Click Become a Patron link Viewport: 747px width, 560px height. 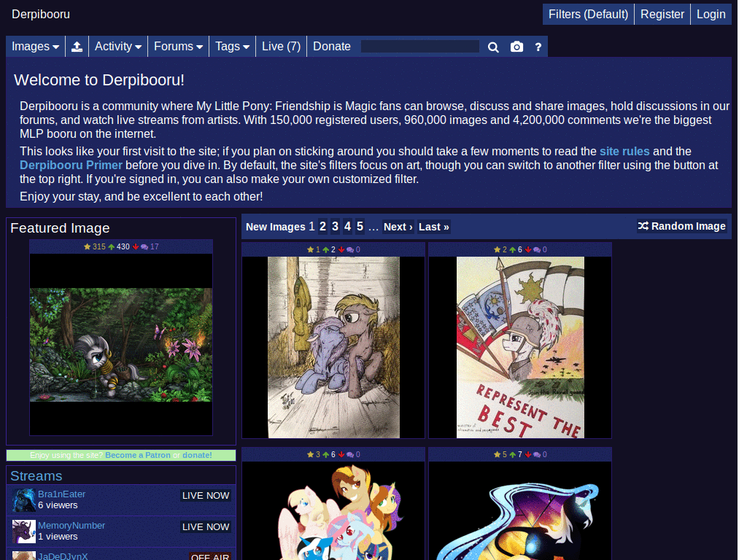(138, 455)
